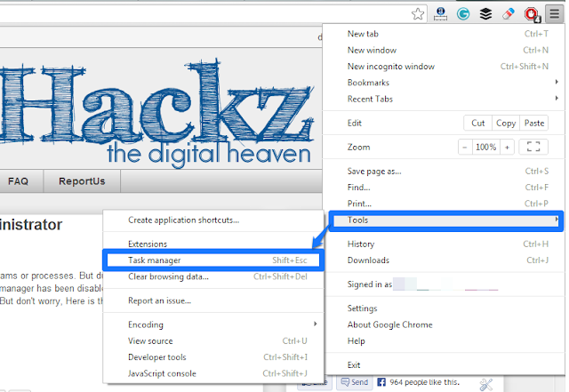Select View source

[213, 340]
